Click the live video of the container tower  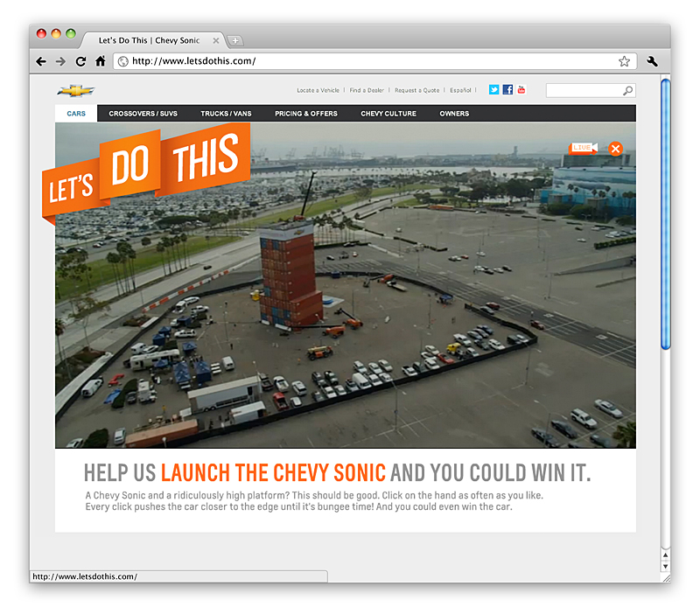tap(346, 286)
